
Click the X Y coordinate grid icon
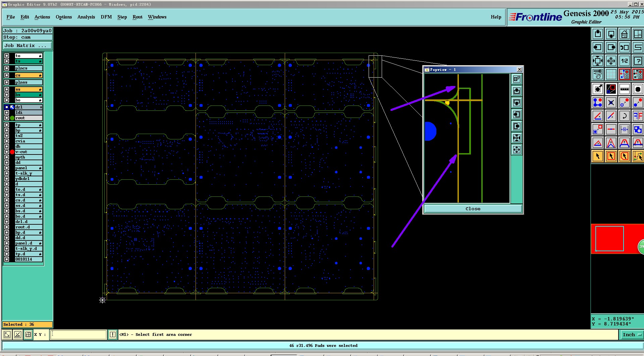pyautogui.click(x=28, y=335)
